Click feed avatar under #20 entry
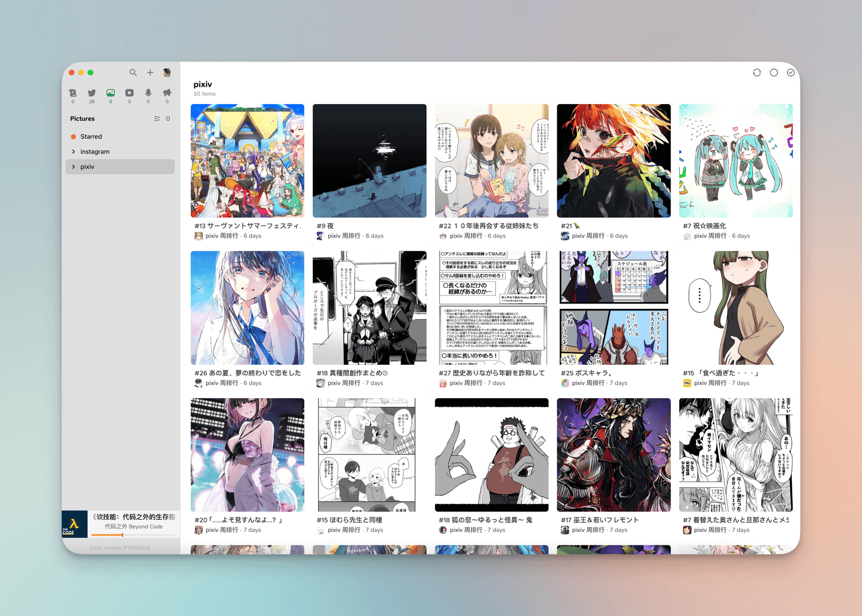Screen dimensions: 862x616 point(198,530)
